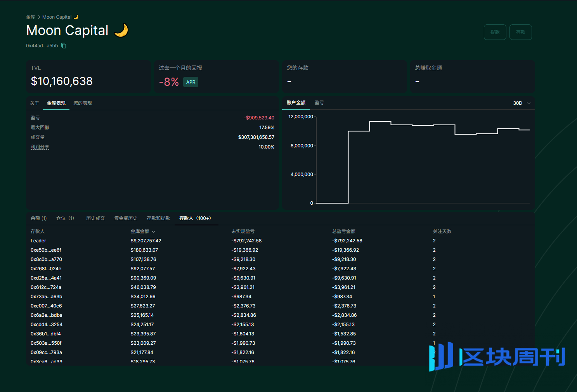The image size is (577, 392).
Task: Show the 账户金额 chart tab
Action: pos(296,103)
